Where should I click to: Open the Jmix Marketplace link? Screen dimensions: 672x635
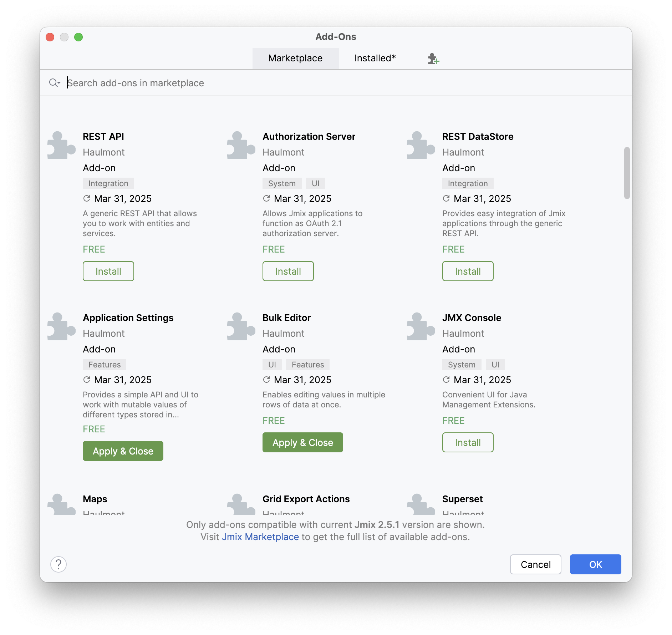260,537
